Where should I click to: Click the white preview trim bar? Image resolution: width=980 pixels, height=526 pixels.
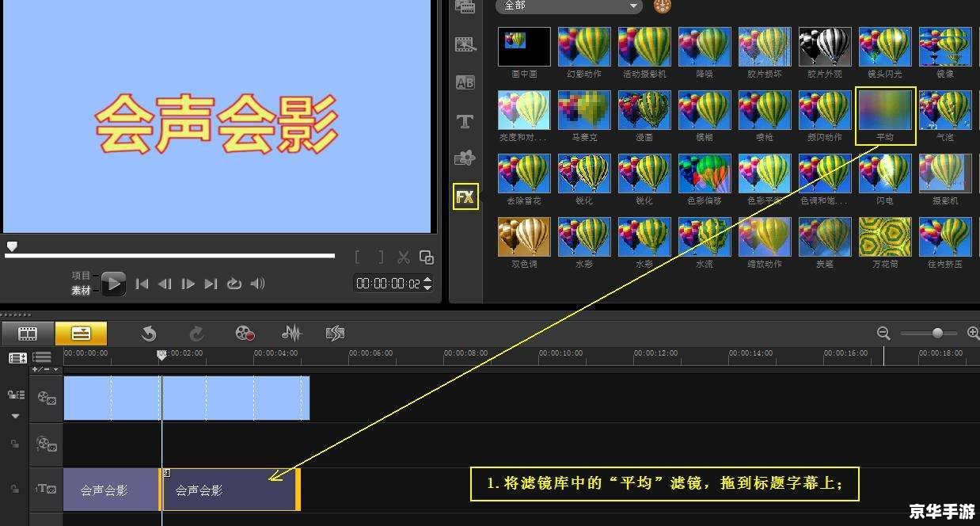click(x=169, y=256)
